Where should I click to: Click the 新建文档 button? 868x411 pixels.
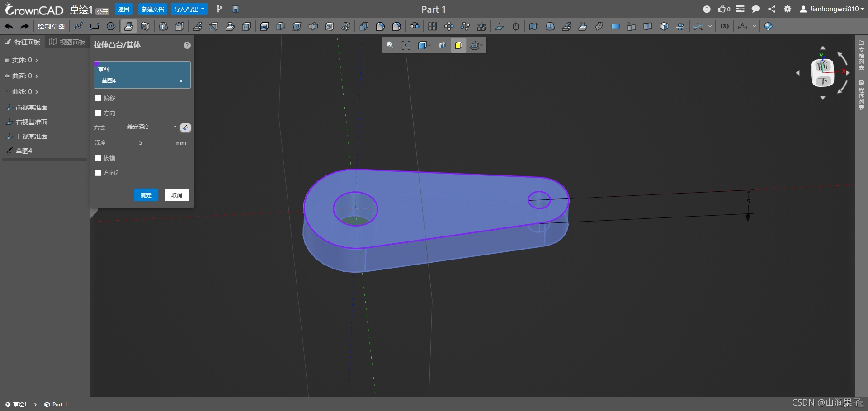point(153,9)
